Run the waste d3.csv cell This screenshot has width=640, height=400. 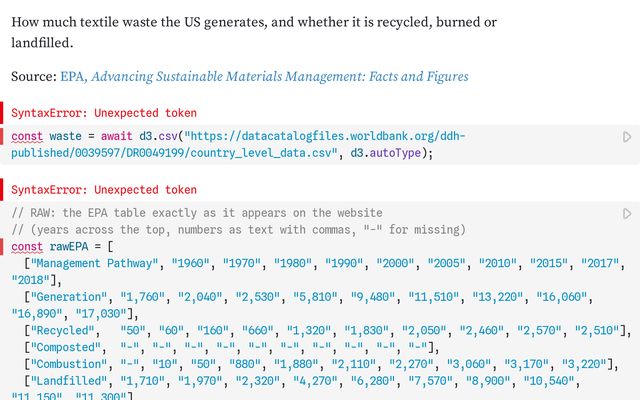[627, 137]
